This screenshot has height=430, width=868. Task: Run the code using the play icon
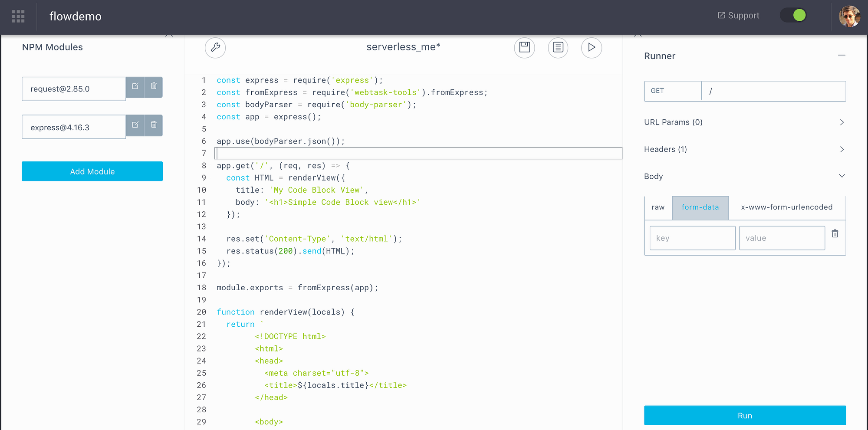click(591, 48)
